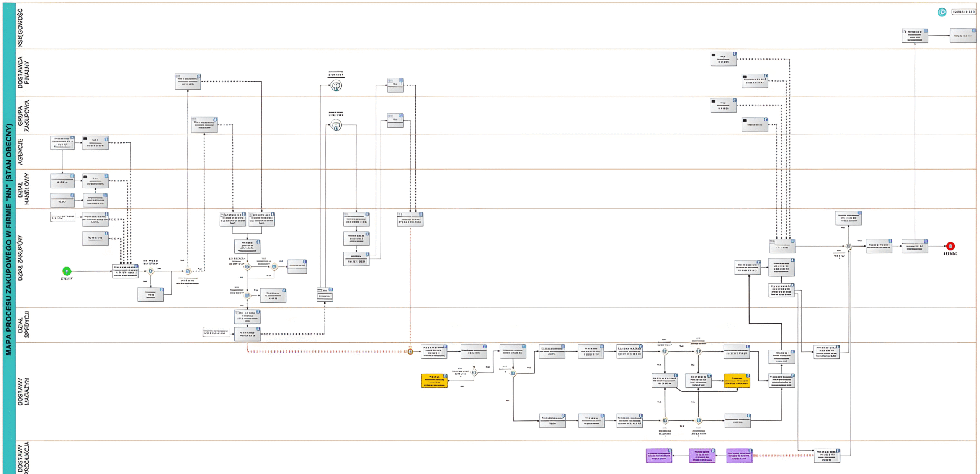The height and width of the screenshot is (474, 980).
Task: Click the rightmost task in KSIĘGOWOŚĆ lane
Action: pos(962,36)
